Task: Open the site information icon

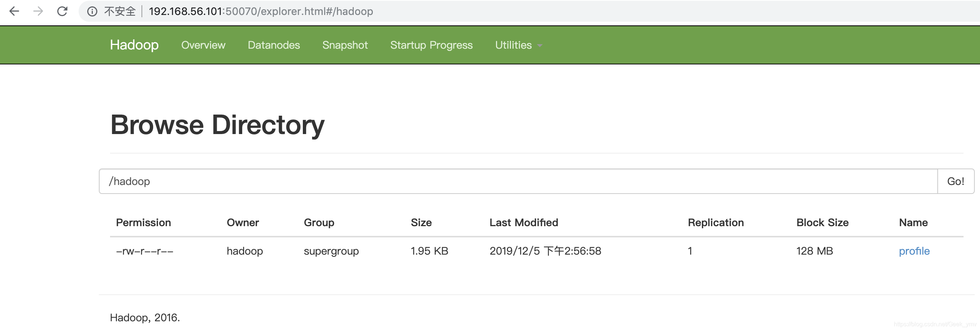Action: pos(92,11)
